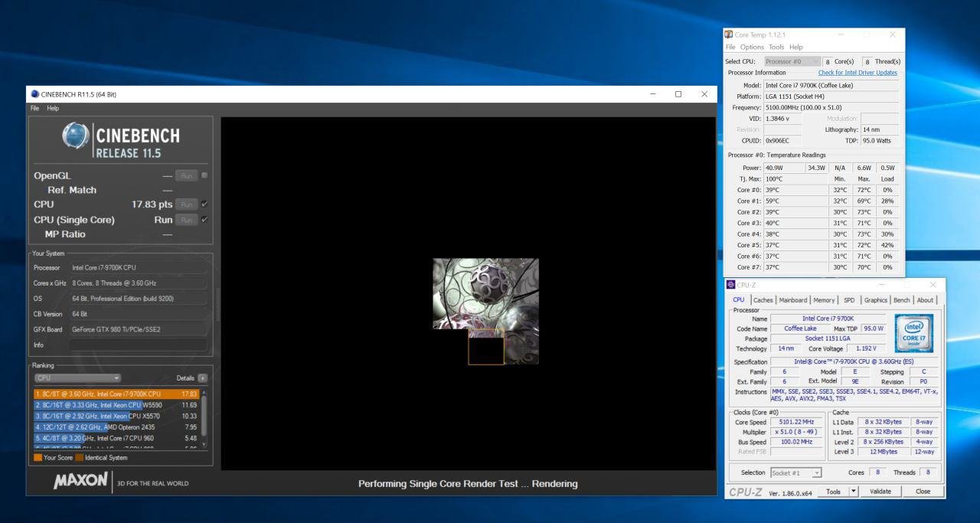Screen dimensions: 980x523
Task: Click the Cores x GHz field in Cinebench
Action: pyautogui.click(x=139, y=283)
